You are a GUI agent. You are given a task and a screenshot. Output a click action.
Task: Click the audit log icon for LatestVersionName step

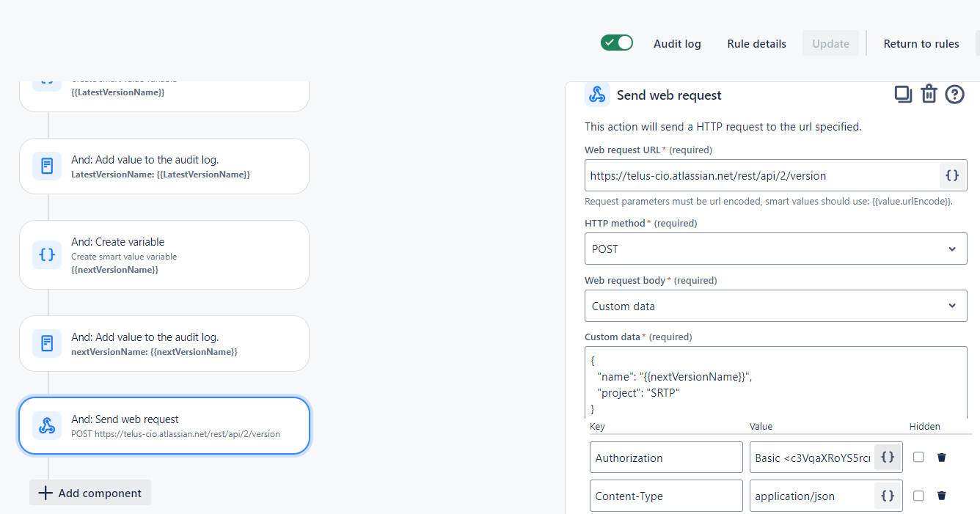[x=47, y=166]
